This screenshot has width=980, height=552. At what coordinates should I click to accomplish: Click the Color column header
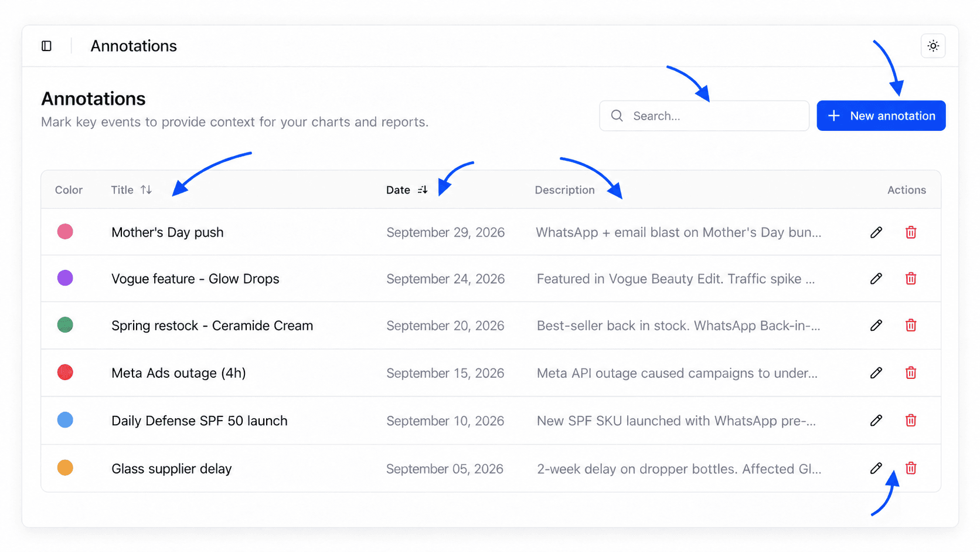click(x=69, y=189)
